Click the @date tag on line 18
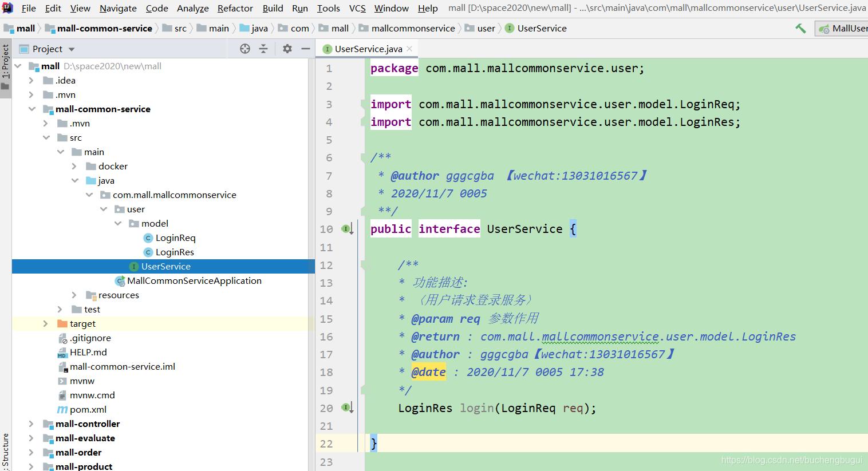868x471 pixels. (428, 372)
